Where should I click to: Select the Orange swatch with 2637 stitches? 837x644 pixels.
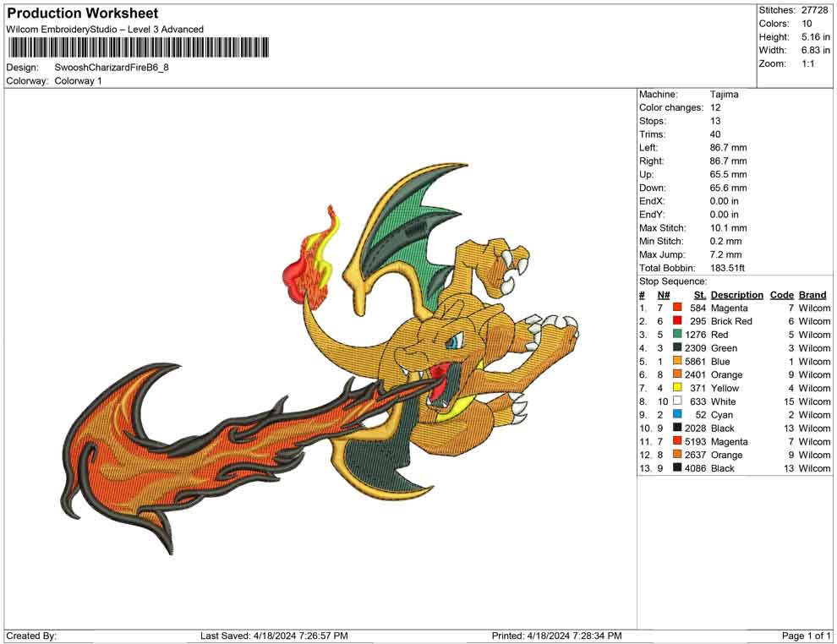[677, 454]
